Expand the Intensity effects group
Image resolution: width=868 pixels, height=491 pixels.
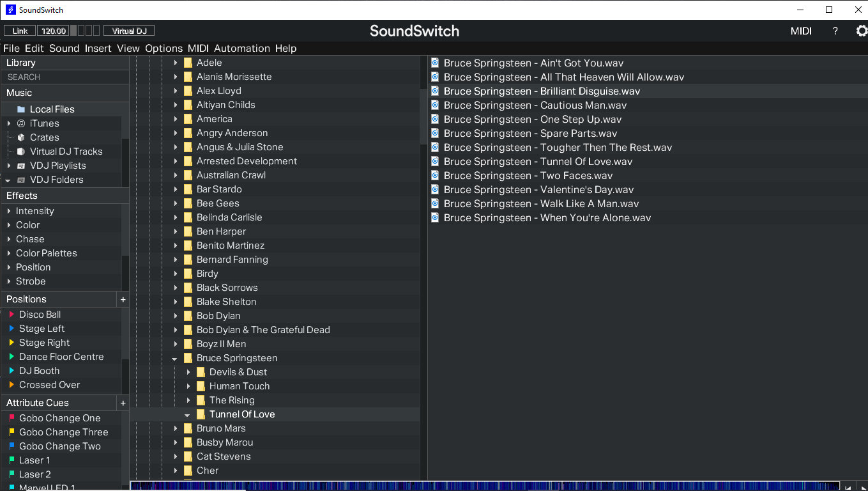(x=9, y=211)
